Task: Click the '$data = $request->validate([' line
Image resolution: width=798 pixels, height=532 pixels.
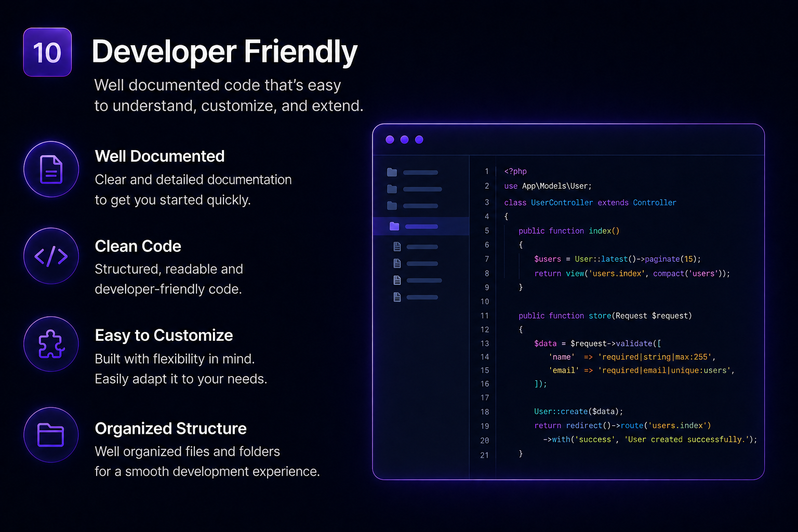Action: click(x=597, y=343)
